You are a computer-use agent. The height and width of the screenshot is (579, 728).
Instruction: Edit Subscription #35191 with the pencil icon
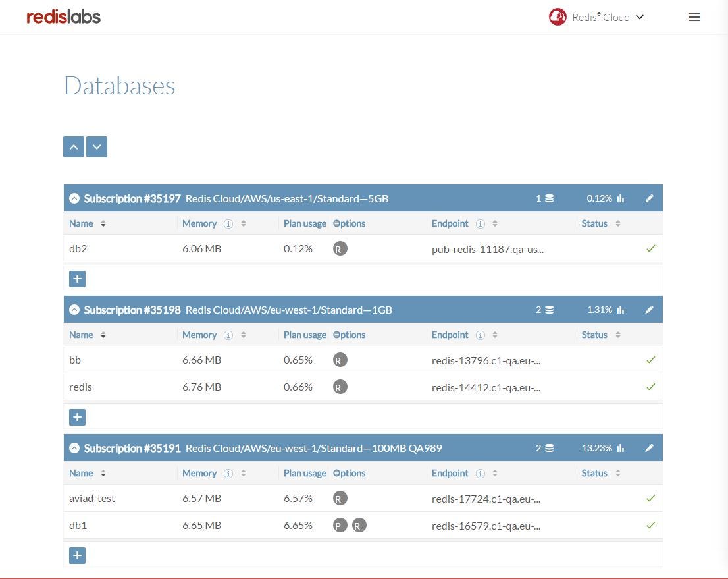pyautogui.click(x=649, y=447)
